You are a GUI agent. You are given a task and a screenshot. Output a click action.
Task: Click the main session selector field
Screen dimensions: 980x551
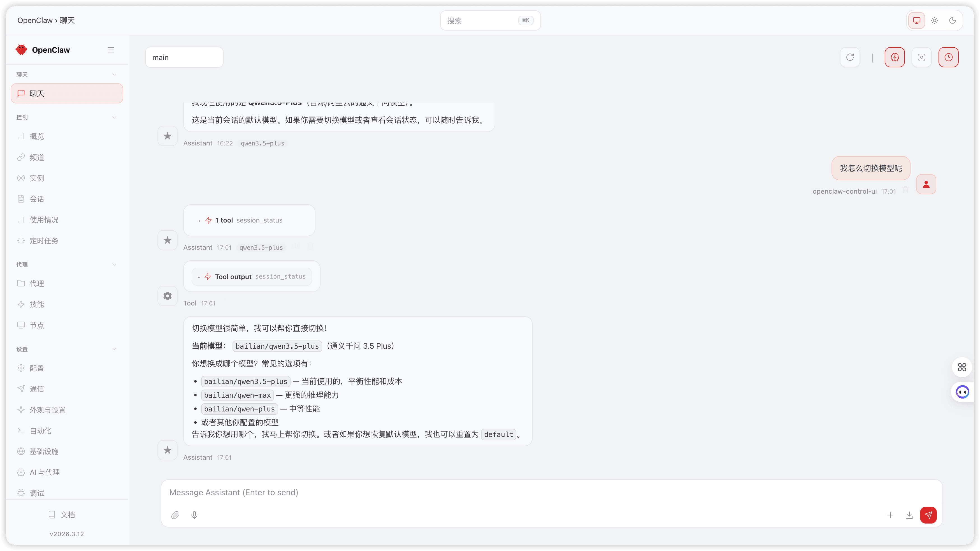(x=184, y=57)
